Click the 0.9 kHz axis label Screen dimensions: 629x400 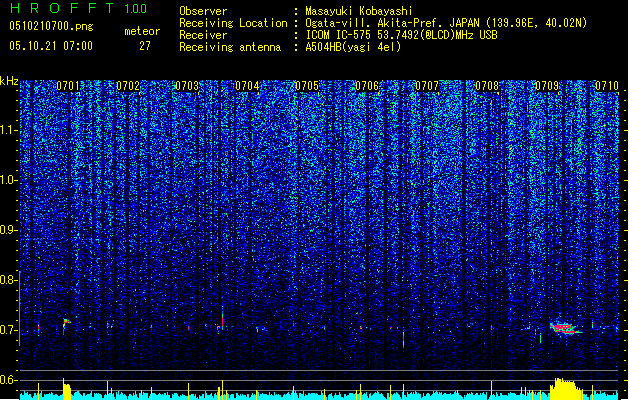8,230
